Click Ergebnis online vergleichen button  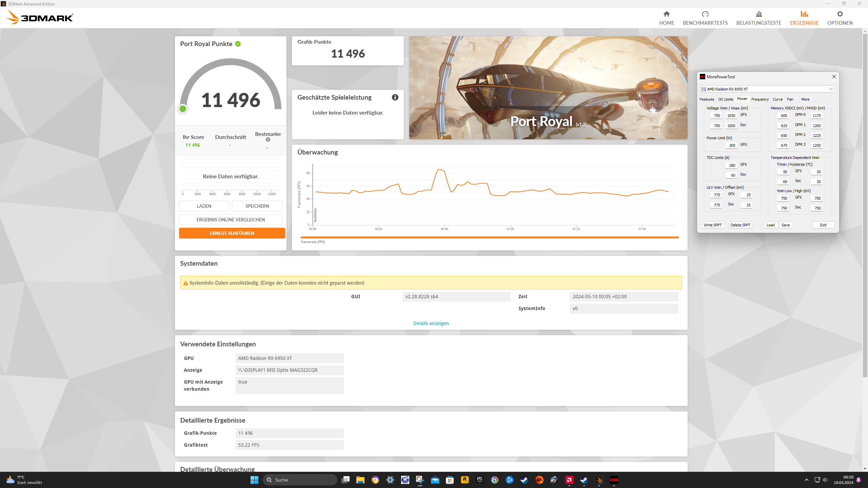coord(230,220)
